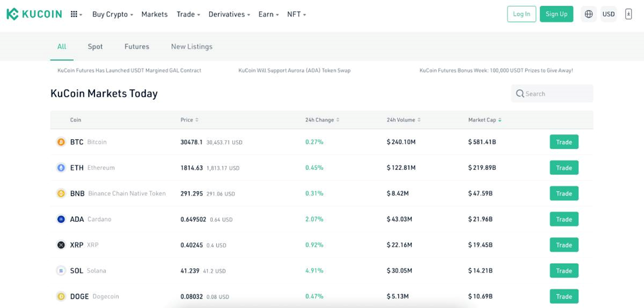Screen dimensions: 644x308
Task: Click the search magnifier icon
Action: [520, 93]
